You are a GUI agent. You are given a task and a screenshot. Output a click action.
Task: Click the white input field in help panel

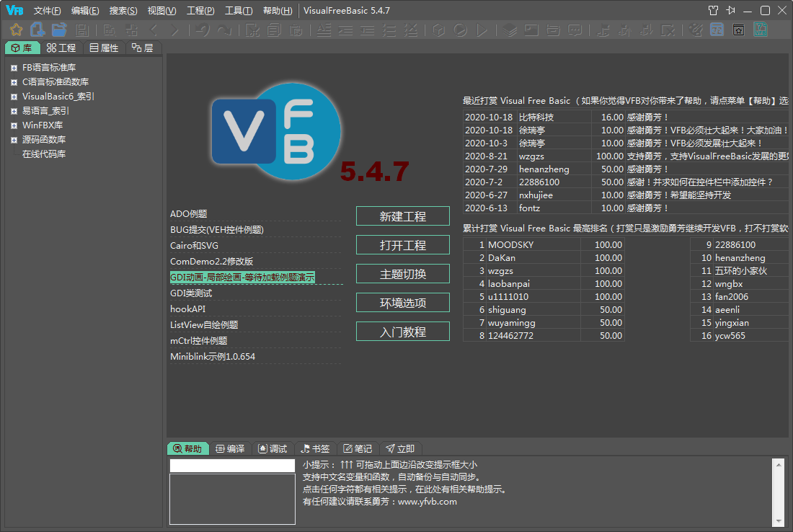point(232,466)
